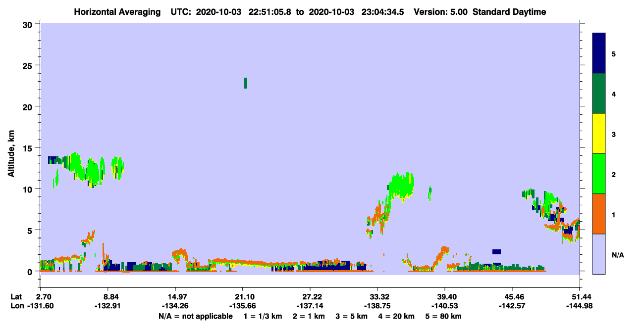The image size is (644, 330).
Task: Click the bright green colorbar segment labeled 2
Action: click(x=599, y=174)
